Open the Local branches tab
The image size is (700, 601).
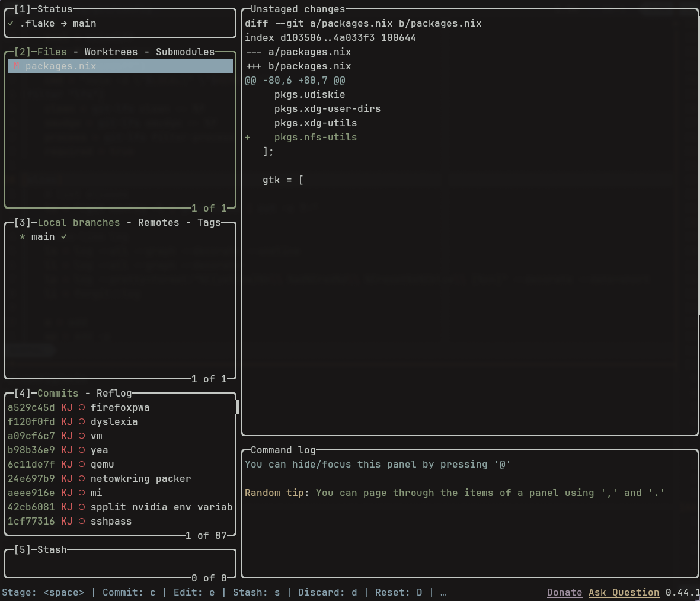coord(79,222)
